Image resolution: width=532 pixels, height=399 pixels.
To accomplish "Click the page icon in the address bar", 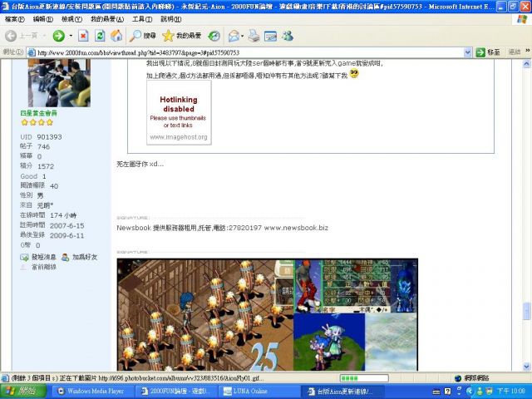I will coord(32,52).
